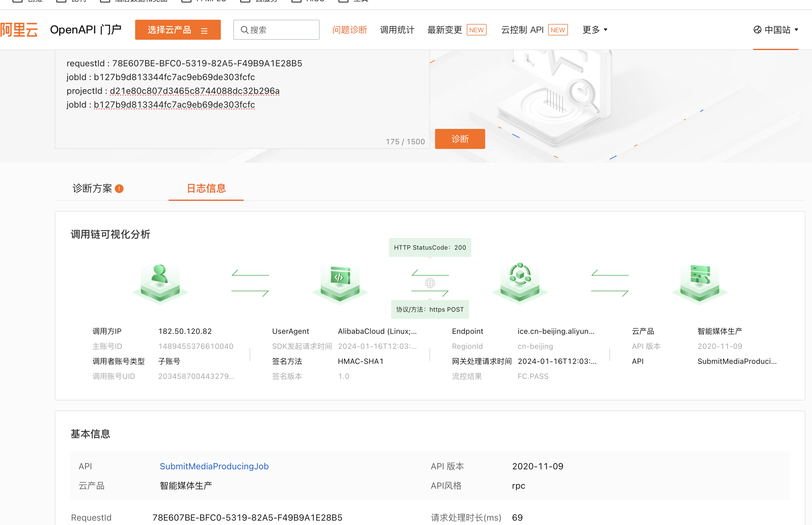Click the globe icon between SDK and gateway
The width and height of the screenshot is (812, 525).
click(430, 283)
